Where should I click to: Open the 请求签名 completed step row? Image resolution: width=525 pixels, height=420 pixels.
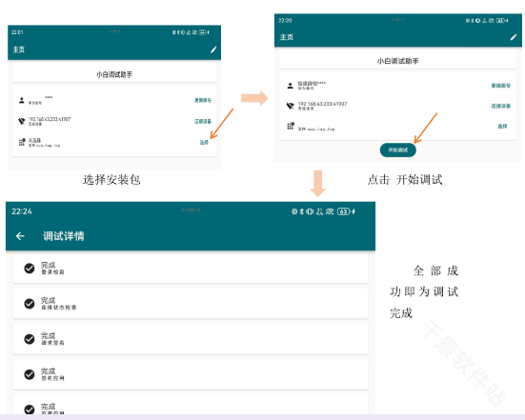pos(191,339)
